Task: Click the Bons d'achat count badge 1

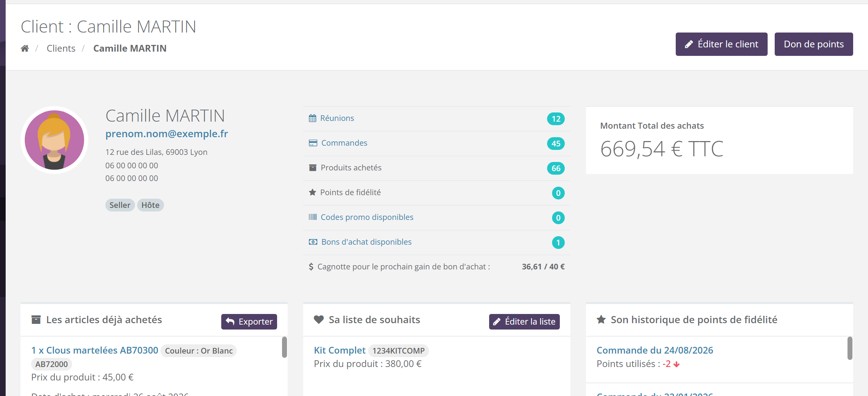Action: (558, 243)
